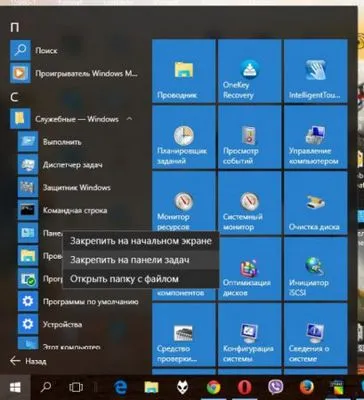The height and width of the screenshot is (400, 364).
Task: Choose Закрепить на начальном экране
Action: tap(141, 241)
